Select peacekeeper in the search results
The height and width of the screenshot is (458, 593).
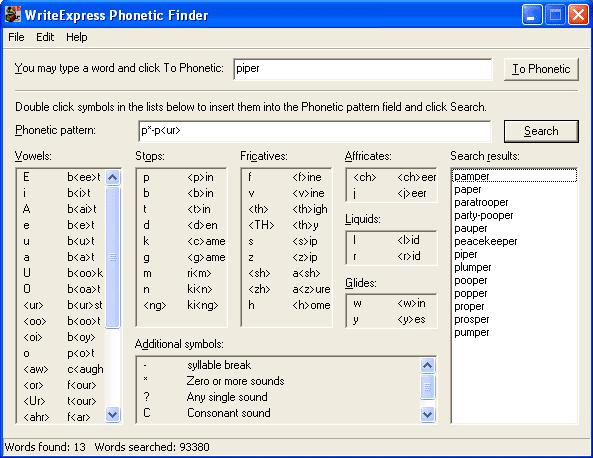point(486,241)
